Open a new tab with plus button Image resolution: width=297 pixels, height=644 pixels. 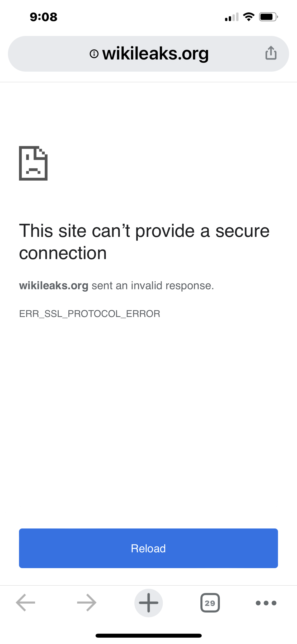pos(149,603)
